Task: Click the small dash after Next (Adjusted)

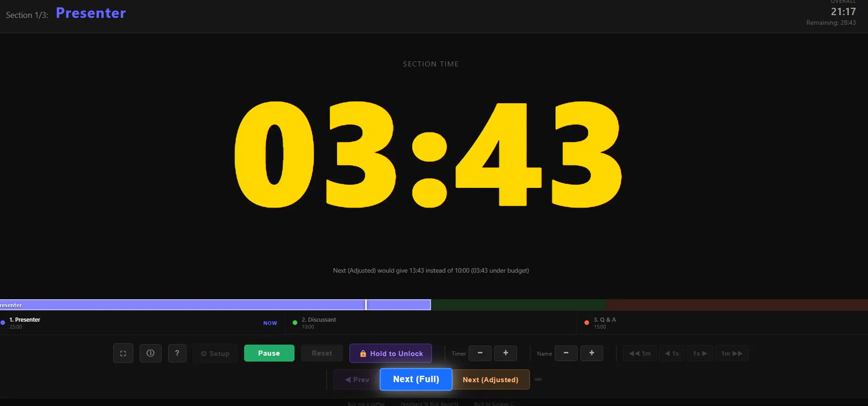Action: click(x=538, y=379)
